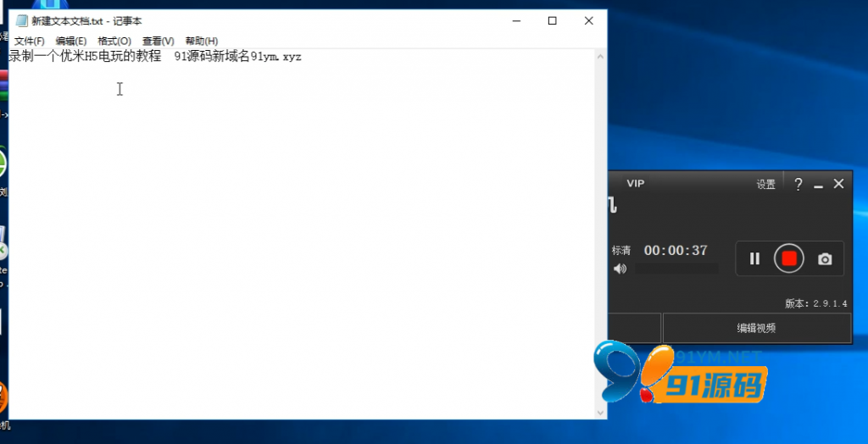Image resolution: width=868 pixels, height=444 pixels.
Task: Click the VIP label in recorder
Action: (635, 183)
